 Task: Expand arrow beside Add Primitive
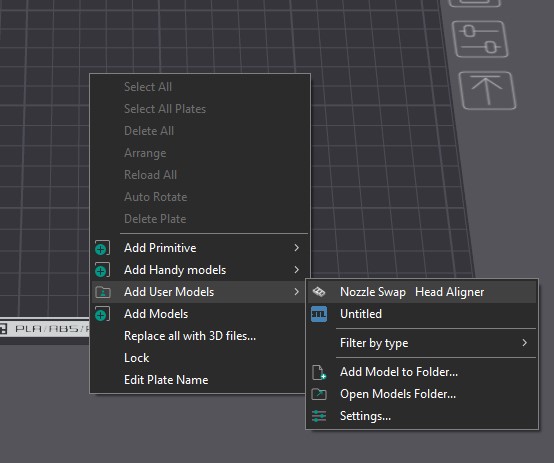click(297, 248)
